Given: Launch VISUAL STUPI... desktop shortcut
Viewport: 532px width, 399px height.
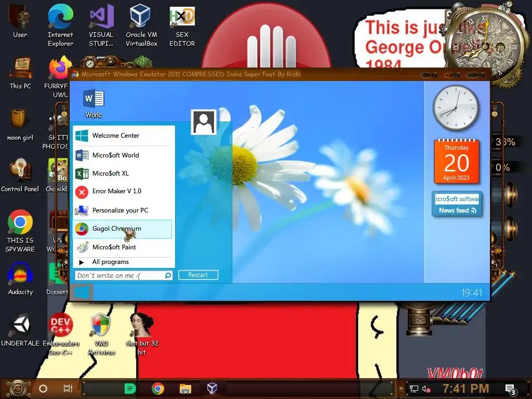Looking at the screenshot, I should tap(101, 24).
